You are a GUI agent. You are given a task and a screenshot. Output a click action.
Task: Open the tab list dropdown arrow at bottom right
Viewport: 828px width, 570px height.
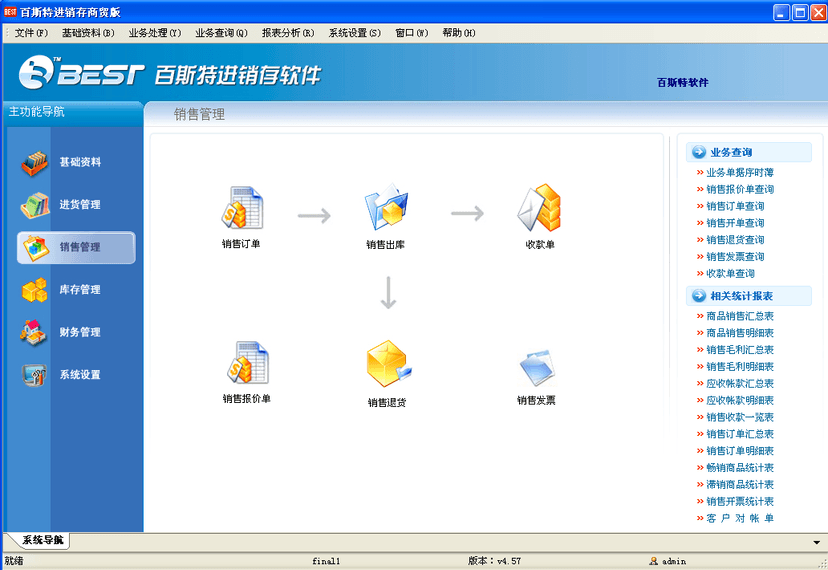pyautogui.click(x=816, y=543)
